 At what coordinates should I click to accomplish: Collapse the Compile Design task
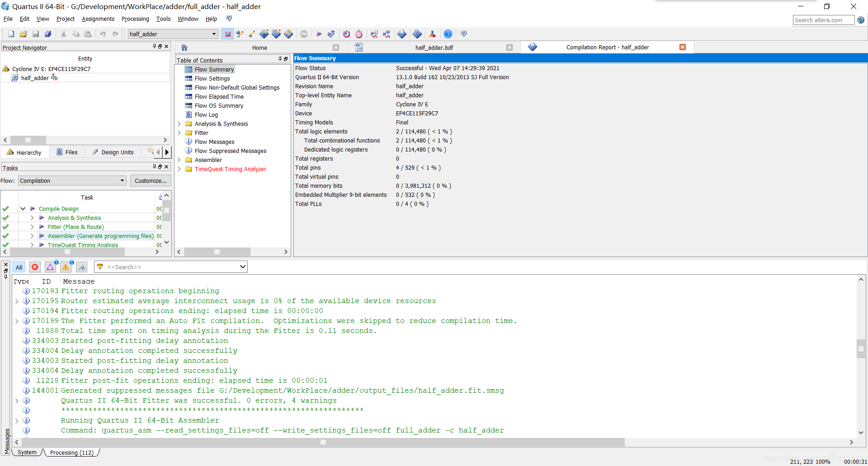(x=23, y=209)
